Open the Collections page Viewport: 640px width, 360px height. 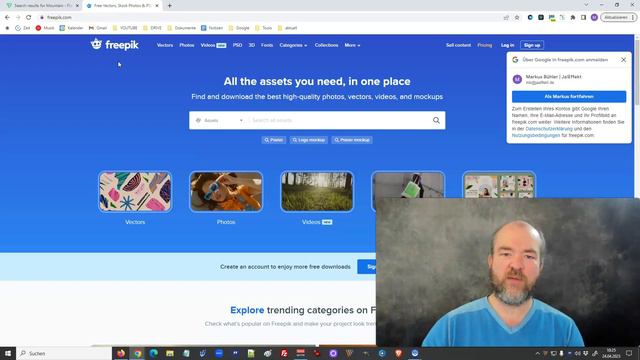(x=326, y=45)
